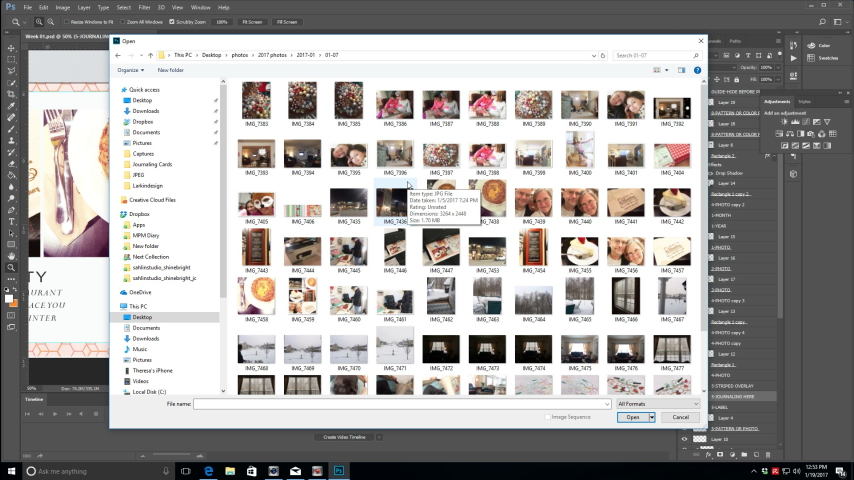Click the orange background color swatch
854x480 pixels.
15,303
